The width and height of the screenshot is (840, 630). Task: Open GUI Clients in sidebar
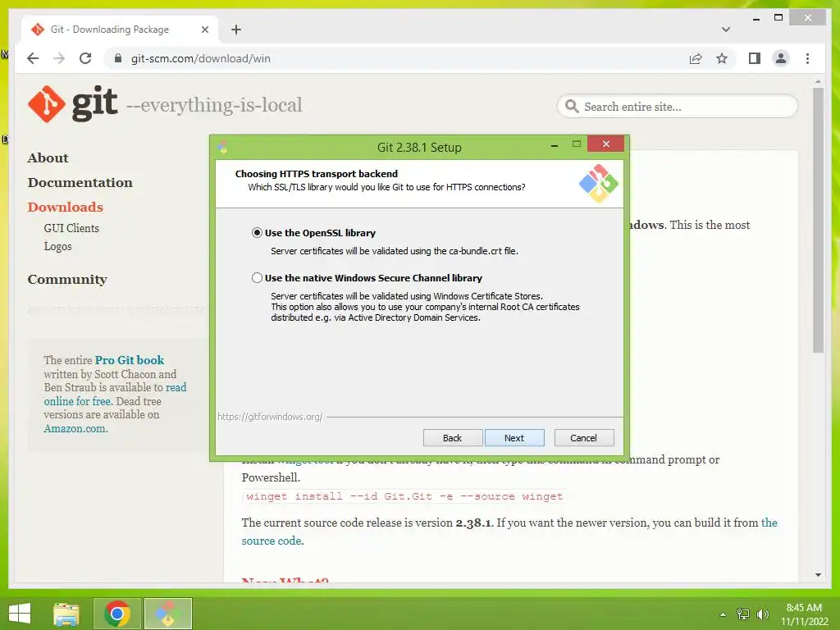click(x=71, y=228)
